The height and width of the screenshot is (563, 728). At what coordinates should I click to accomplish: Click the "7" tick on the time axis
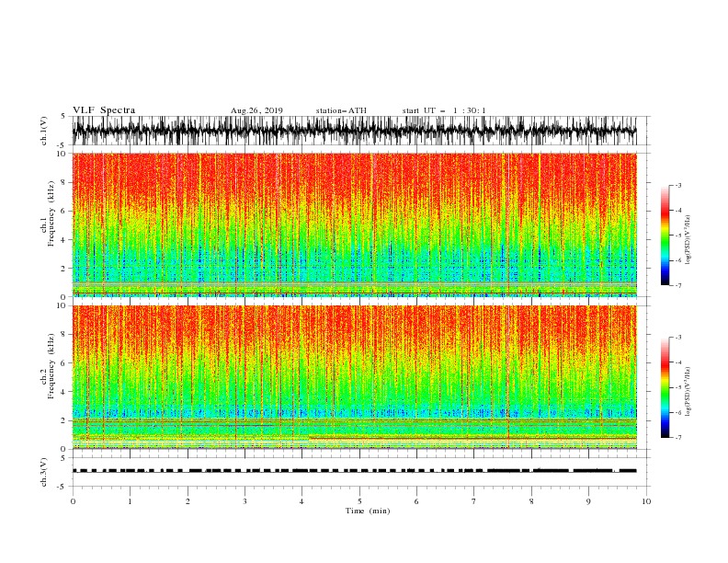[x=474, y=501]
